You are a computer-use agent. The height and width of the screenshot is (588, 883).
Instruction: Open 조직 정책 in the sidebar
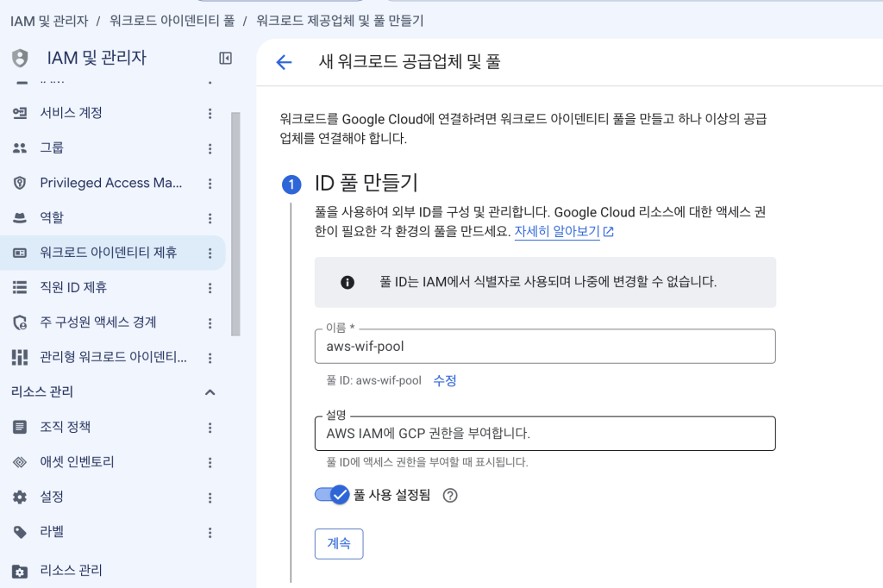(65, 427)
